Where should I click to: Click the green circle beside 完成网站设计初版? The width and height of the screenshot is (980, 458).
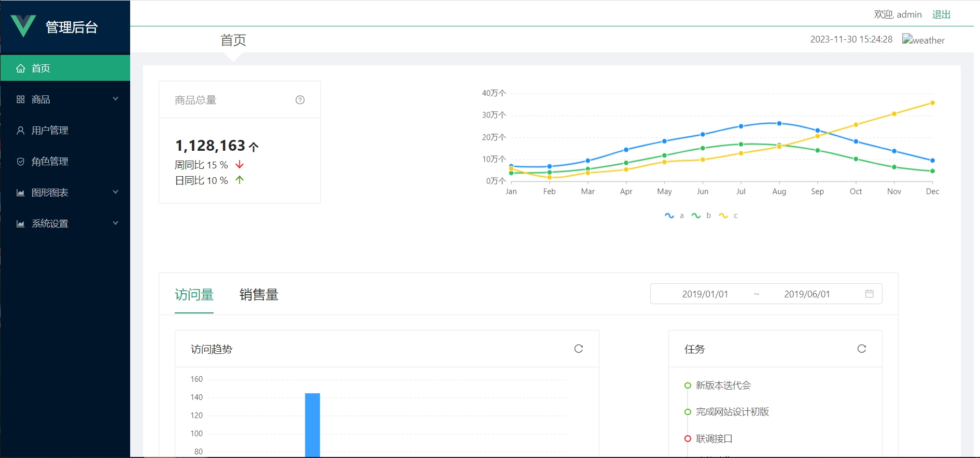pyautogui.click(x=688, y=412)
